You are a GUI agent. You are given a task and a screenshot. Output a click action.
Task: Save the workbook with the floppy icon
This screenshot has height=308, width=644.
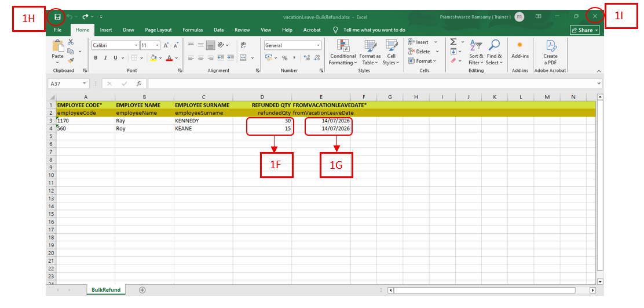point(58,17)
